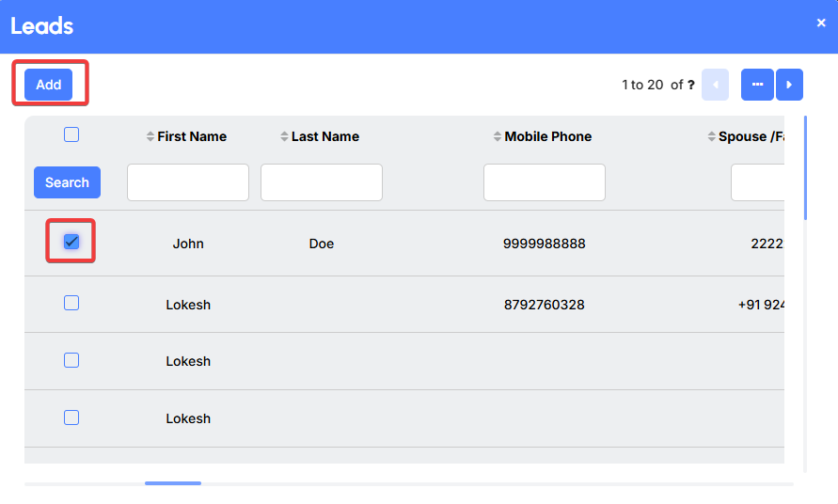Image resolution: width=838 pixels, height=504 pixels.
Task: Click the Last Name filter input
Action: pyautogui.click(x=322, y=182)
